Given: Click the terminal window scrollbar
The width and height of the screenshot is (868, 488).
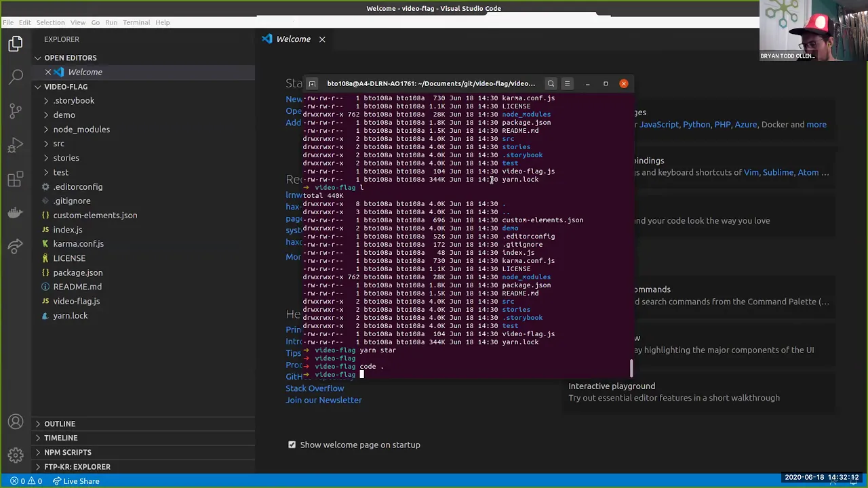Looking at the screenshot, I should 631,368.
